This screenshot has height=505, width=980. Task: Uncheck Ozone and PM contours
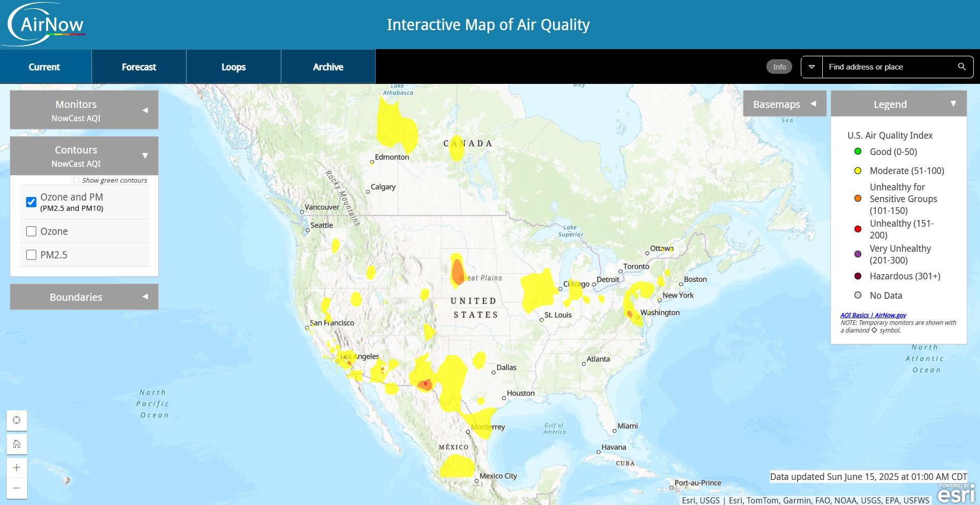click(31, 202)
